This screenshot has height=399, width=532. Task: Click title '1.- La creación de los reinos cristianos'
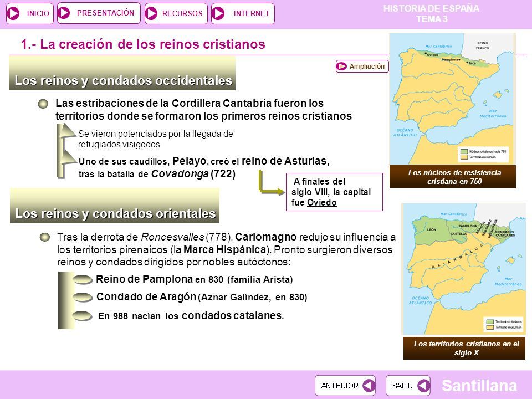click(143, 44)
